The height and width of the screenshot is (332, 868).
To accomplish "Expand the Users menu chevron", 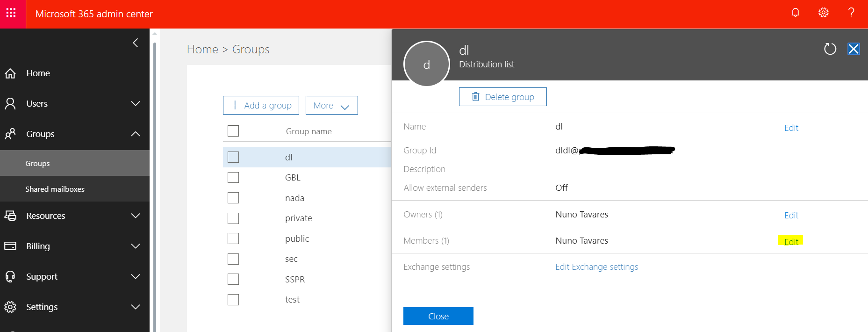I will click(x=136, y=103).
